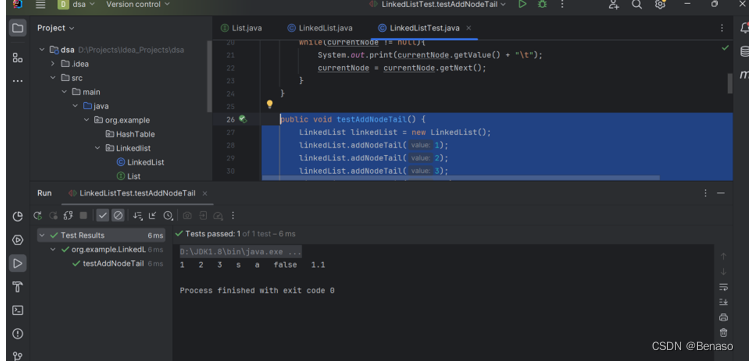Show more tool windows via left sidebar ellipsis
The height and width of the screenshot is (361, 749).
(x=18, y=81)
